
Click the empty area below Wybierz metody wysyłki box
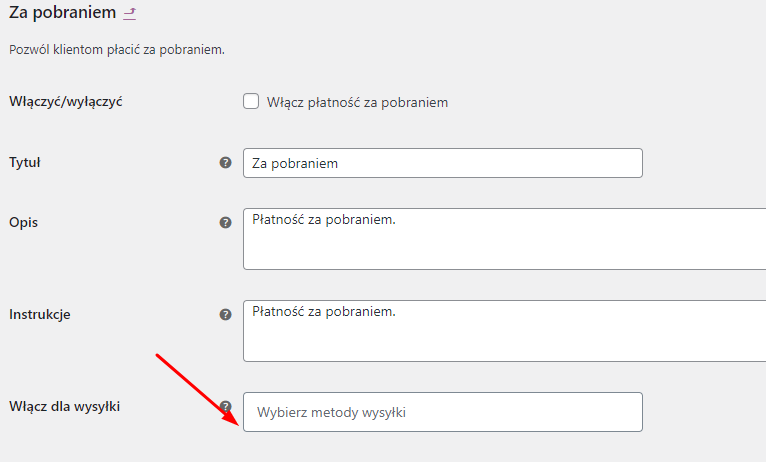[443, 448]
